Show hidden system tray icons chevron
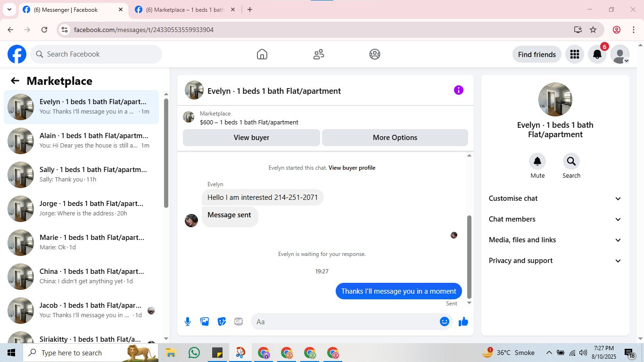 pyautogui.click(x=549, y=353)
